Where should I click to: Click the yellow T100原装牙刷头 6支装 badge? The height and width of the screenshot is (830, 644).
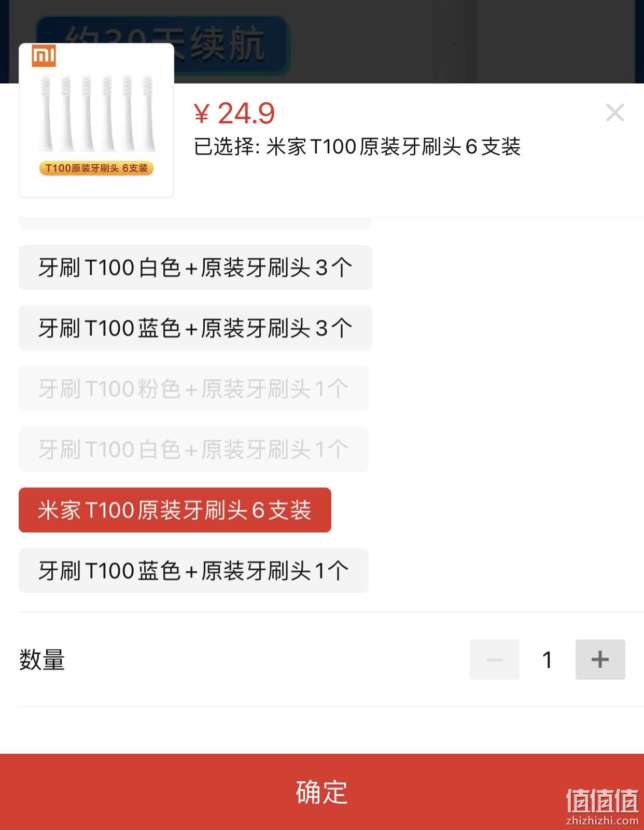coord(96,168)
